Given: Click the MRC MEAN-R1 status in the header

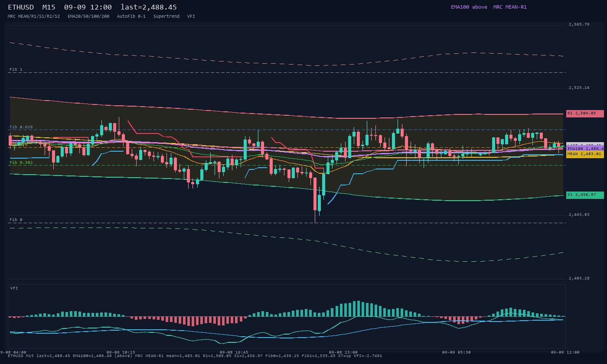Looking at the screenshot, I should (x=510, y=7).
